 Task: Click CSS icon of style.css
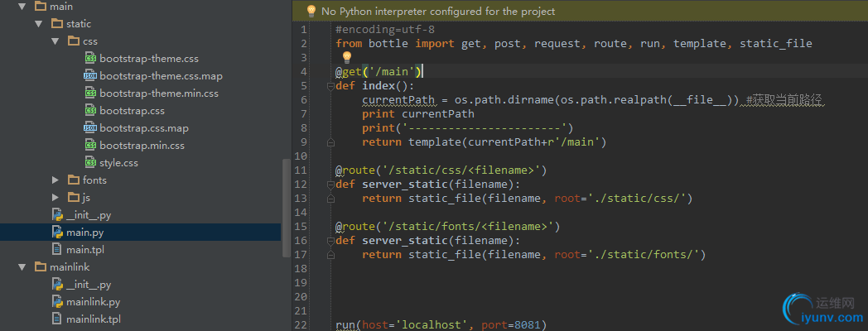tap(91, 163)
